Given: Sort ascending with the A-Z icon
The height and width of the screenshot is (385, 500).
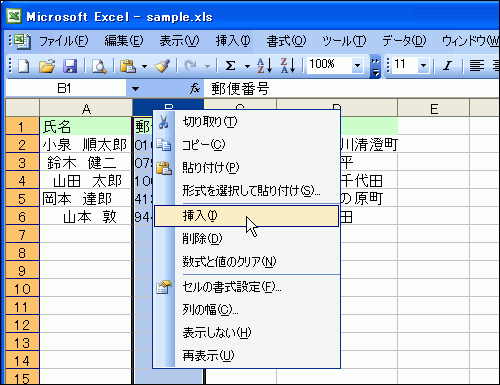Looking at the screenshot, I should tap(265, 66).
